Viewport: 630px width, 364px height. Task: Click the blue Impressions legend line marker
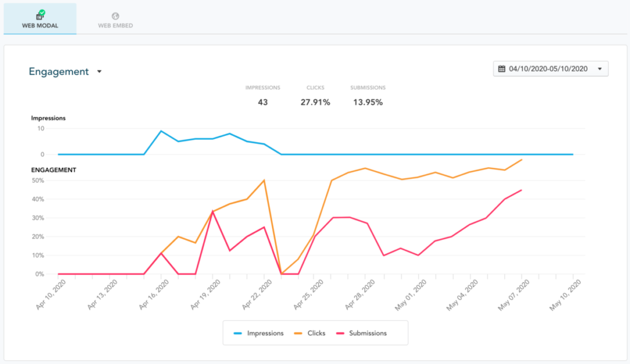[x=237, y=333]
